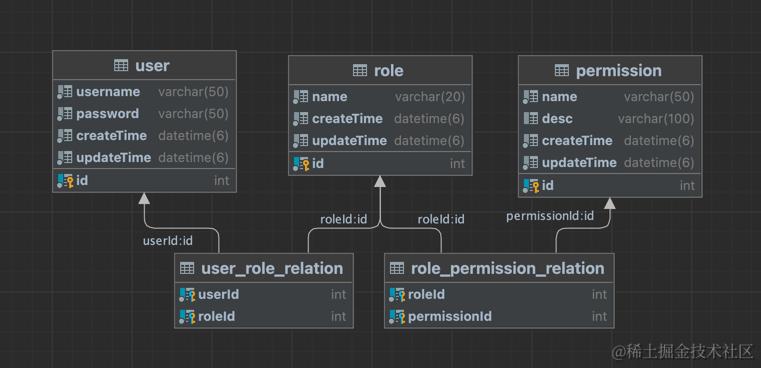Viewport: 761px width, 368px height.
Task: Click the userId:id relation label
Action: point(168,241)
